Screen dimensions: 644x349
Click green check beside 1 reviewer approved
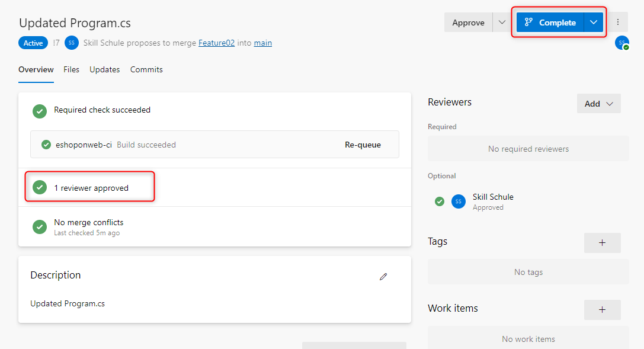click(40, 188)
